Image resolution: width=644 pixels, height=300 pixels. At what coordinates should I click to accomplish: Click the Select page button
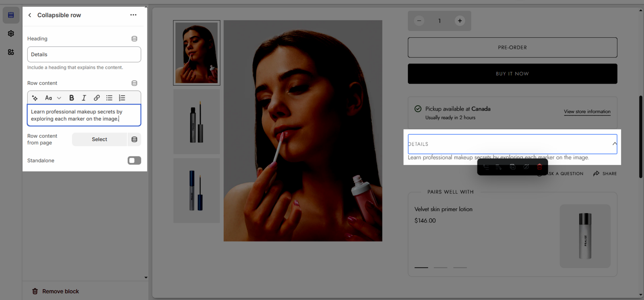[x=99, y=140]
